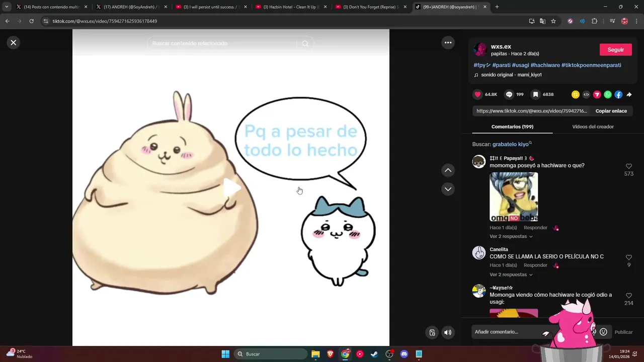This screenshot has height=362, width=644.
Task: Open more share options arrow
Action: (x=629, y=95)
